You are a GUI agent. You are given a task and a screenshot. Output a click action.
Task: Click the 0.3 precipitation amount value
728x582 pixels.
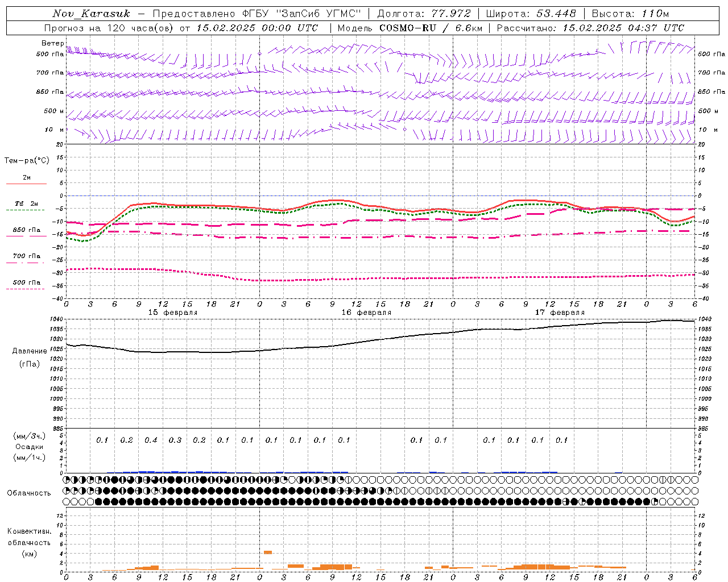[175, 440]
